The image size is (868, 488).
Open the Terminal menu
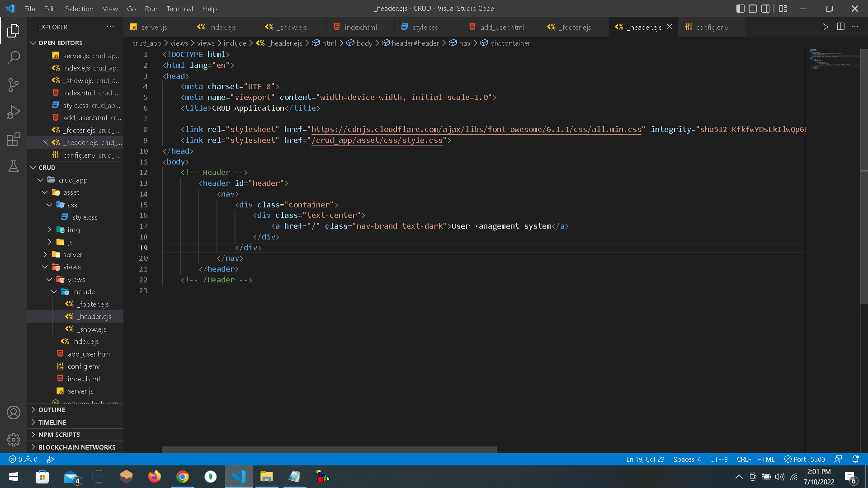[x=179, y=9]
